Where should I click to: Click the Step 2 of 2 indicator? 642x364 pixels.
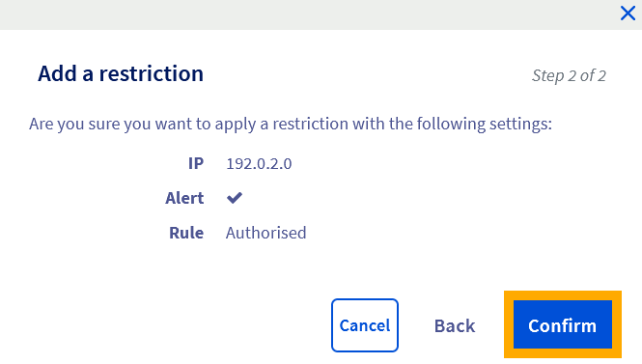[569, 75]
